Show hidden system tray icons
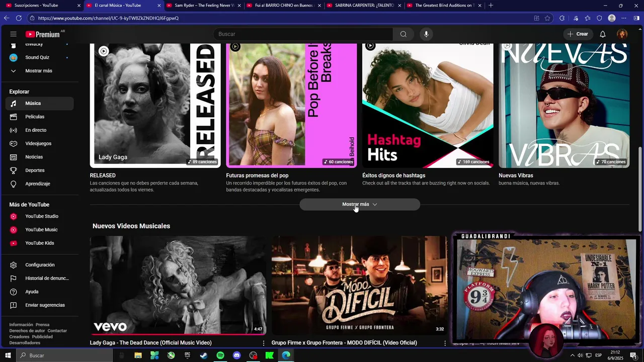The width and height of the screenshot is (644, 362). (573, 355)
